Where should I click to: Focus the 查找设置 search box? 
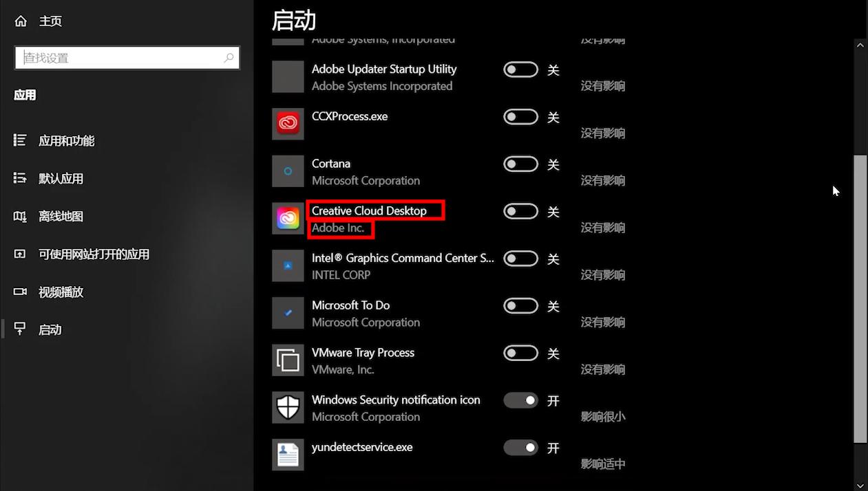pyautogui.click(x=127, y=58)
